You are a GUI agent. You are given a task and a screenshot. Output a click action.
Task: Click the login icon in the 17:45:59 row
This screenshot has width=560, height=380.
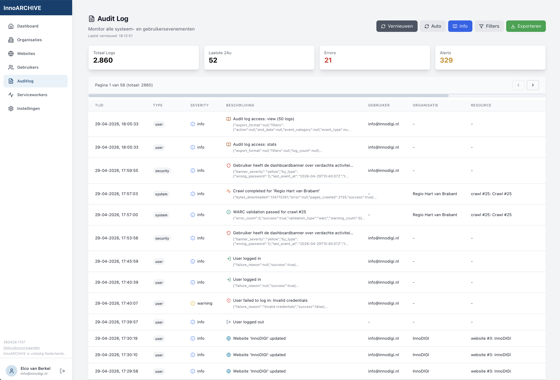tap(229, 259)
